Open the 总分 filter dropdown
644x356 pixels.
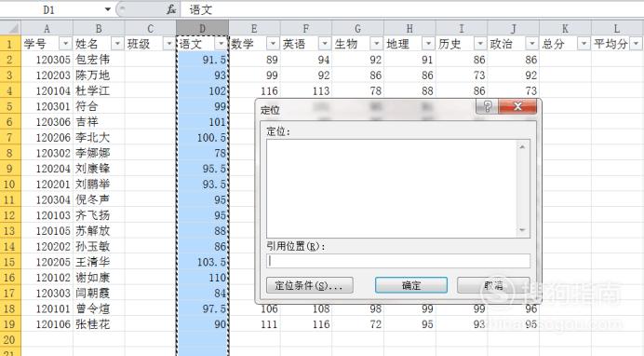click(x=584, y=44)
